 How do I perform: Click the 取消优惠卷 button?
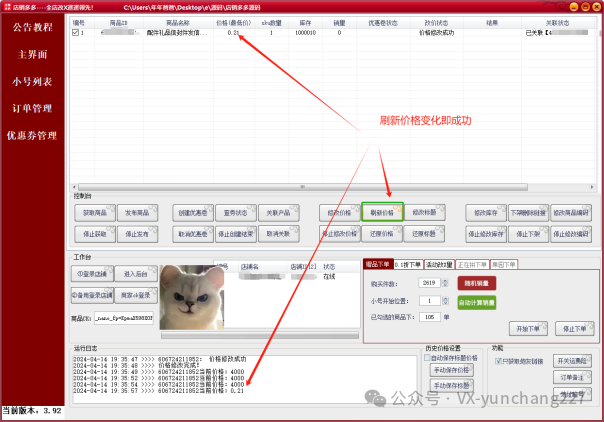tap(193, 234)
